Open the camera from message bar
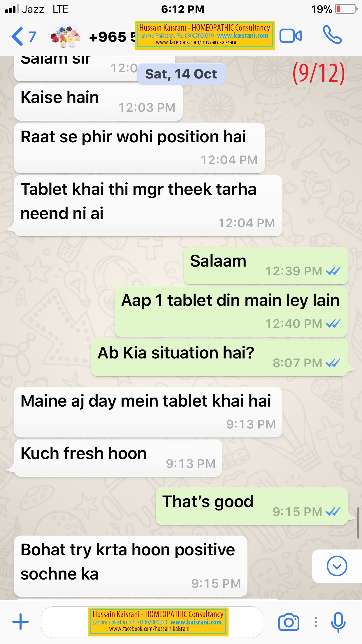The image size is (362, 644). click(289, 622)
